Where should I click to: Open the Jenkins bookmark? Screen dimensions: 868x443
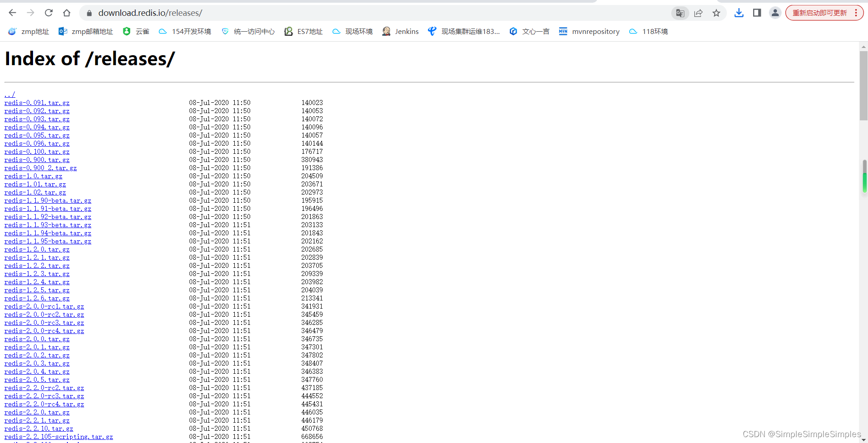(401, 31)
